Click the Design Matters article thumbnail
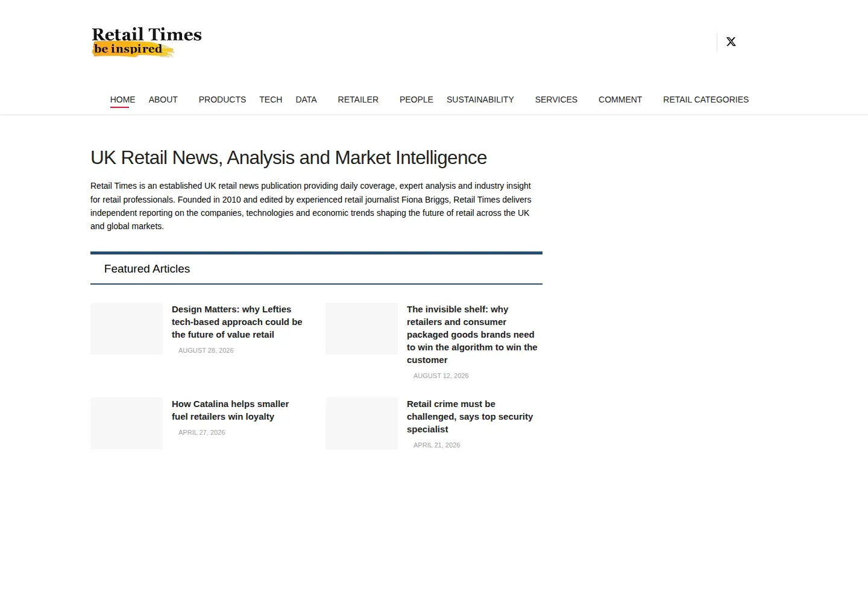Image resolution: width=868 pixels, height=603 pixels. tap(127, 329)
